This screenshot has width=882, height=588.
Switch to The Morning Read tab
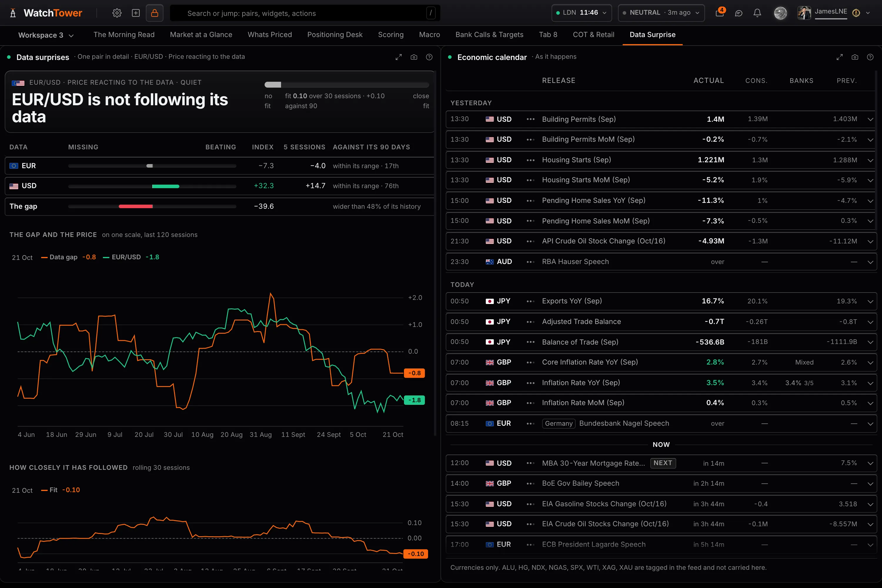click(124, 35)
